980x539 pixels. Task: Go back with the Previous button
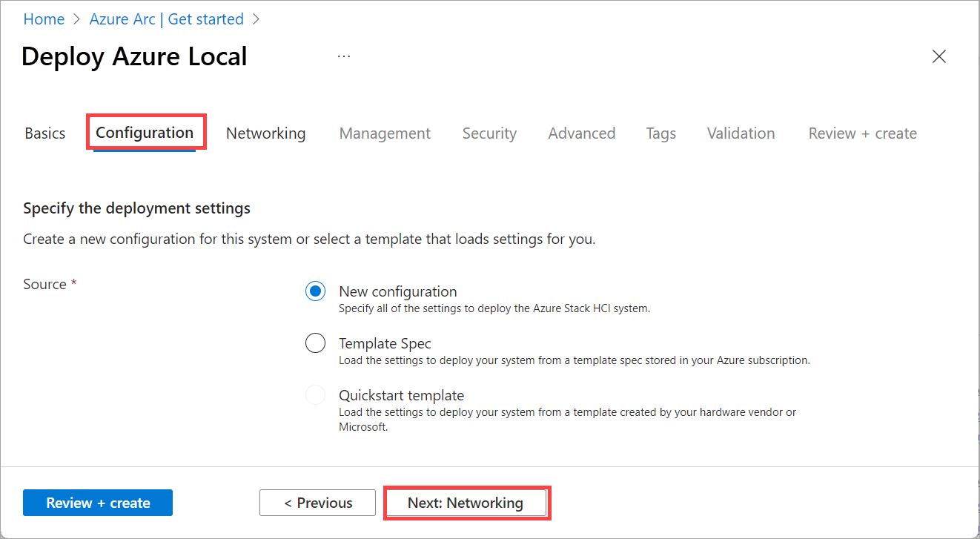317,503
